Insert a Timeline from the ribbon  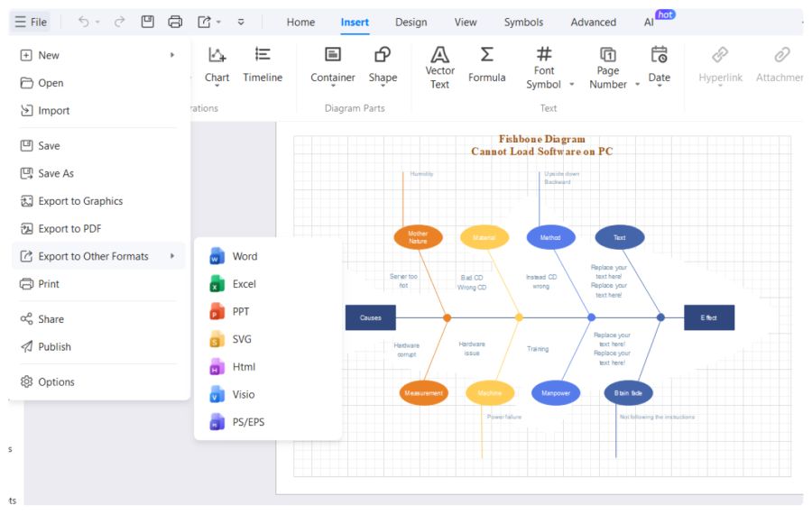pos(263,66)
